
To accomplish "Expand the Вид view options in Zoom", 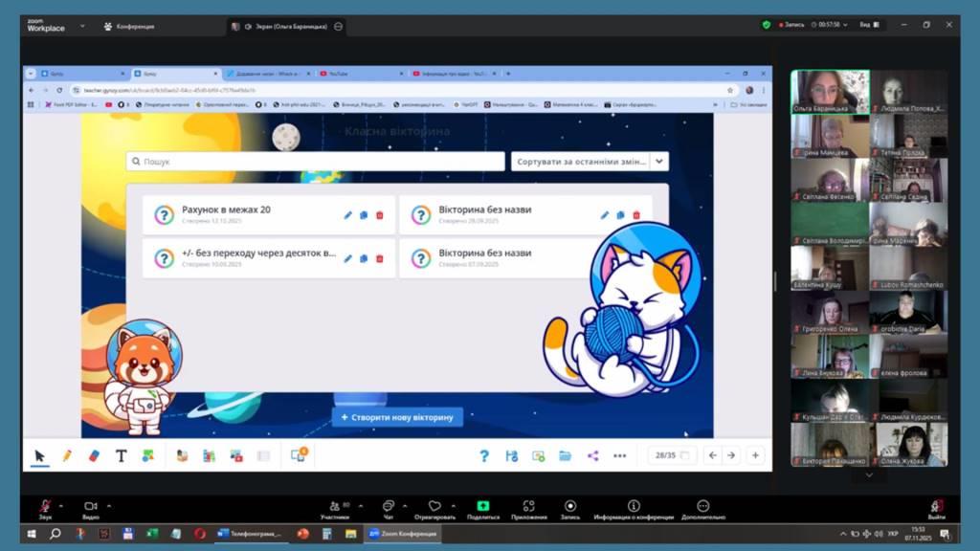I will [867, 25].
